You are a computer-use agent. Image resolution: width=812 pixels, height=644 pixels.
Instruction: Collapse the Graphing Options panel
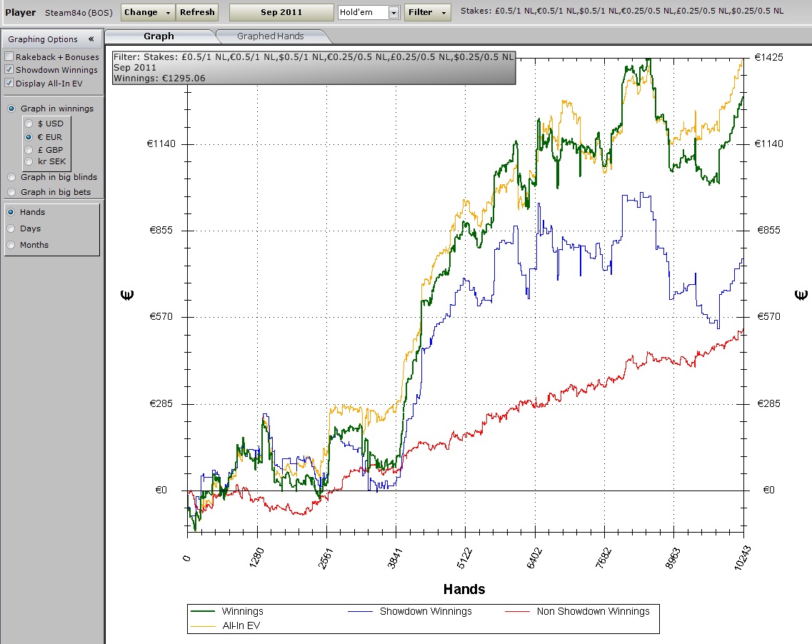click(91, 39)
